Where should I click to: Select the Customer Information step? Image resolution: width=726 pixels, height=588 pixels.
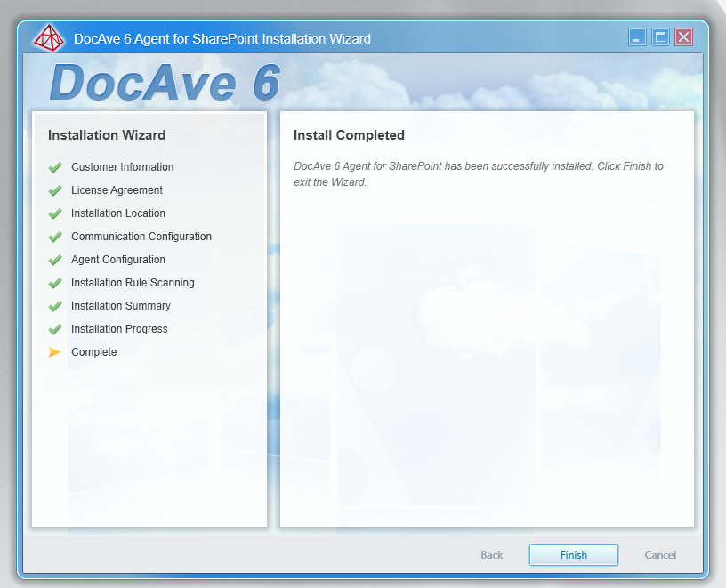click(x=122, y=167)
